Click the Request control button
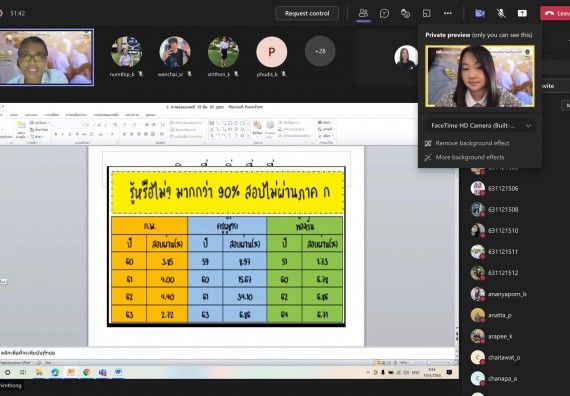 pos(307,13)
